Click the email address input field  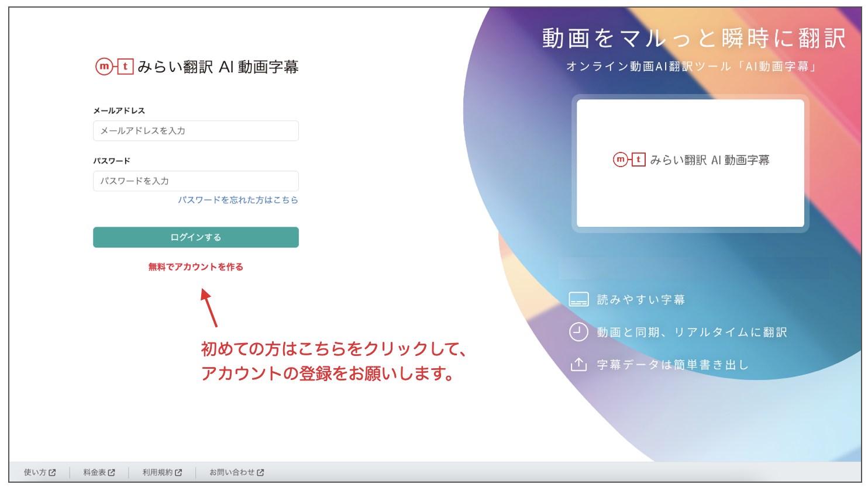pyautogui.click(x=196, y=131)
